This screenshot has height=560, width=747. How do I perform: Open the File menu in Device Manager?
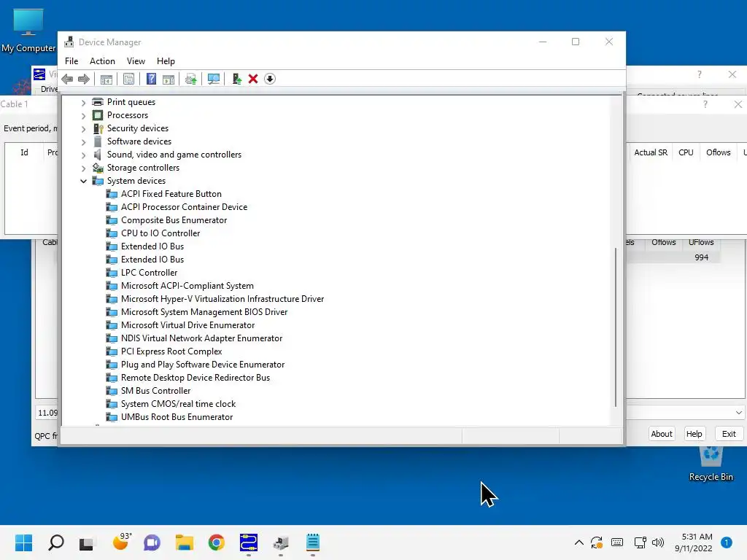71,61
